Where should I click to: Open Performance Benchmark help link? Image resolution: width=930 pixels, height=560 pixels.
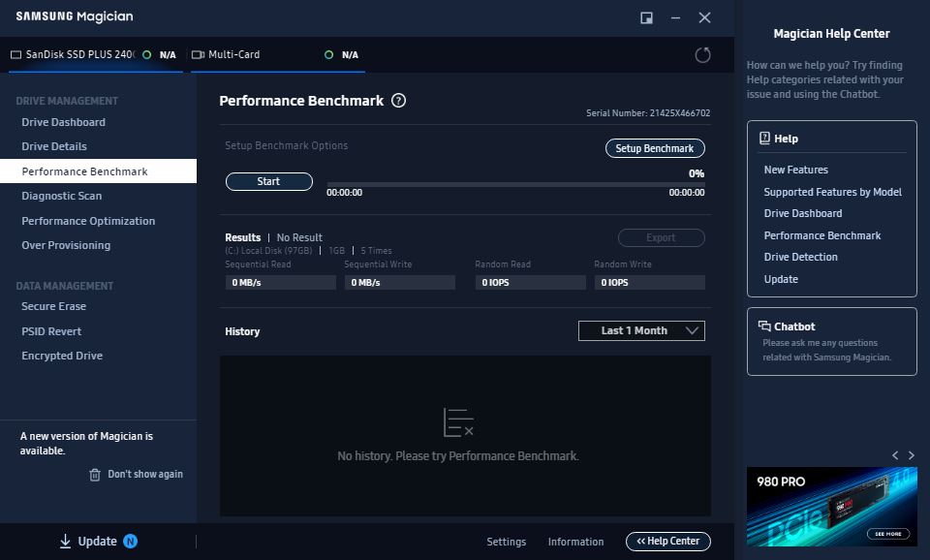pos(822,235)
